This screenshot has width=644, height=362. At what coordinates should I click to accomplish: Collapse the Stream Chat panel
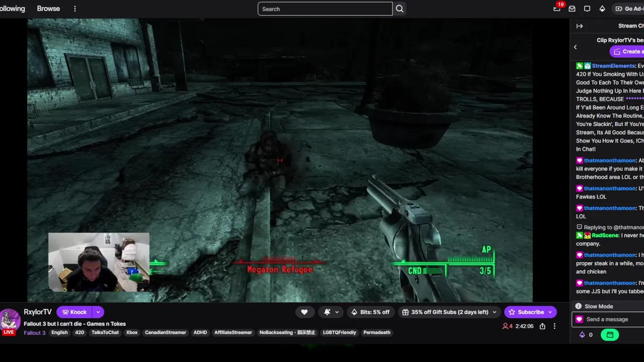pos(580,26)
